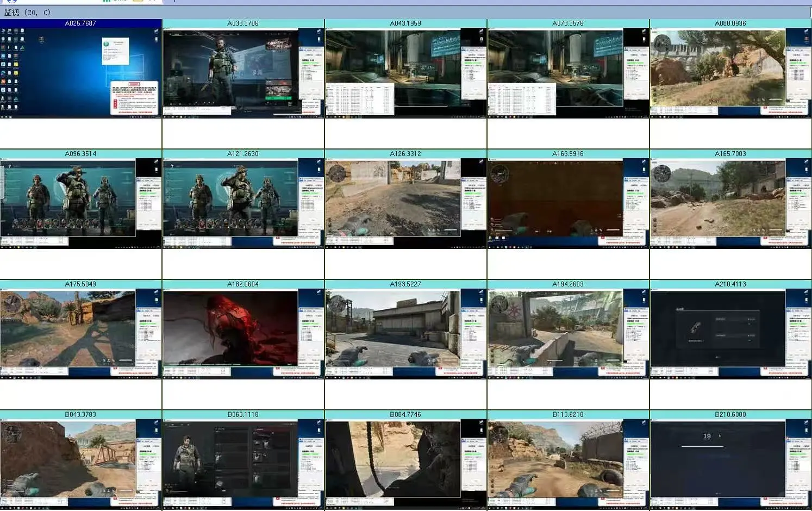
Task: Click the title text "A073.3576"
Action: click(568, 23)
